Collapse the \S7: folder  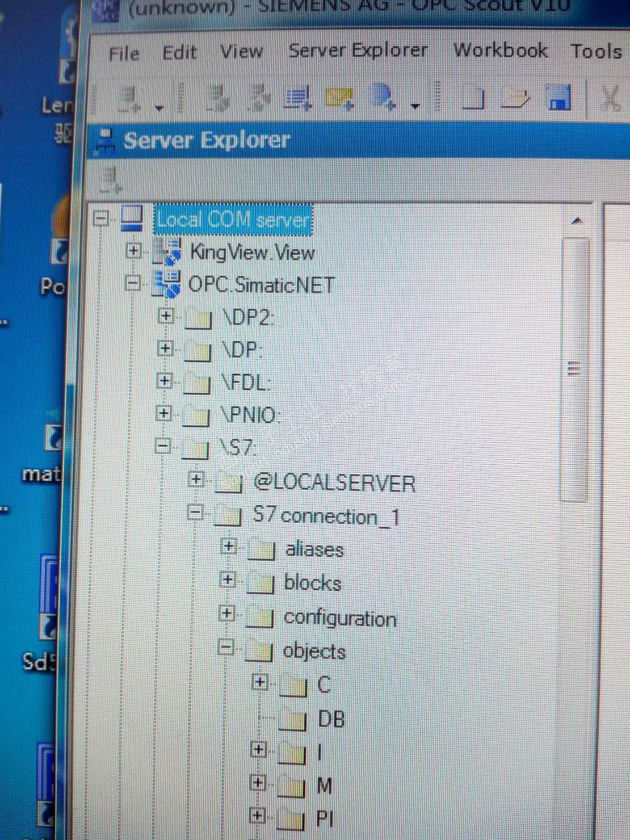coord(163,446)
